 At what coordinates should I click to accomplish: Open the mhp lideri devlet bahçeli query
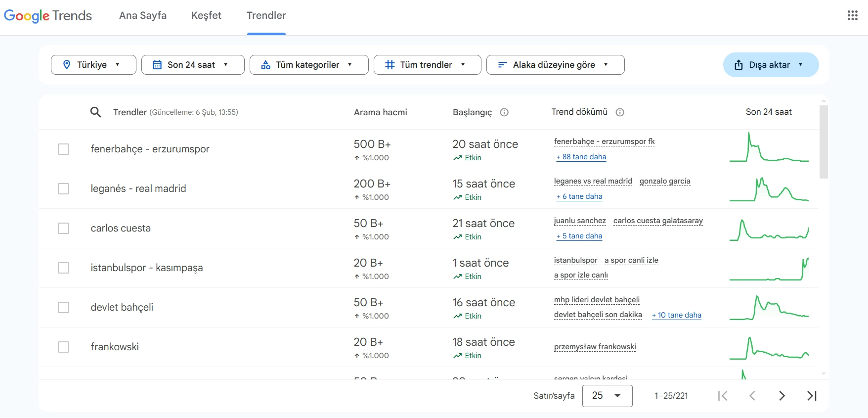(597, 300)
